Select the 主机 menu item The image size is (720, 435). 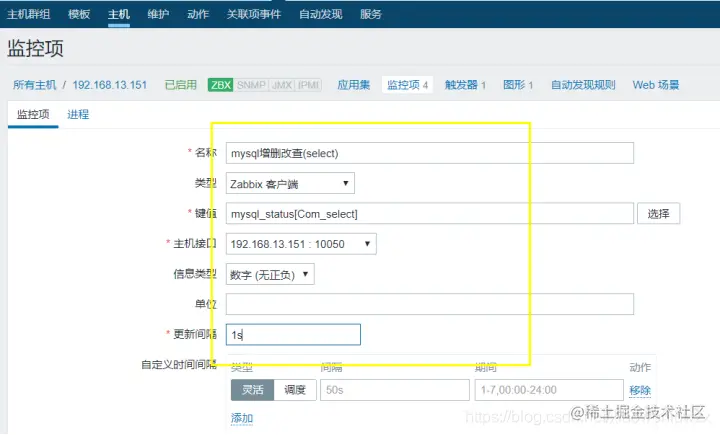pyautogui.click(x=119, y=14)
